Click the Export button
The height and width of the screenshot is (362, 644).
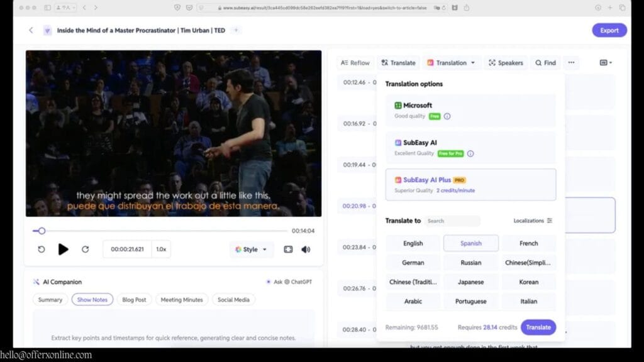tap(609, 30)
